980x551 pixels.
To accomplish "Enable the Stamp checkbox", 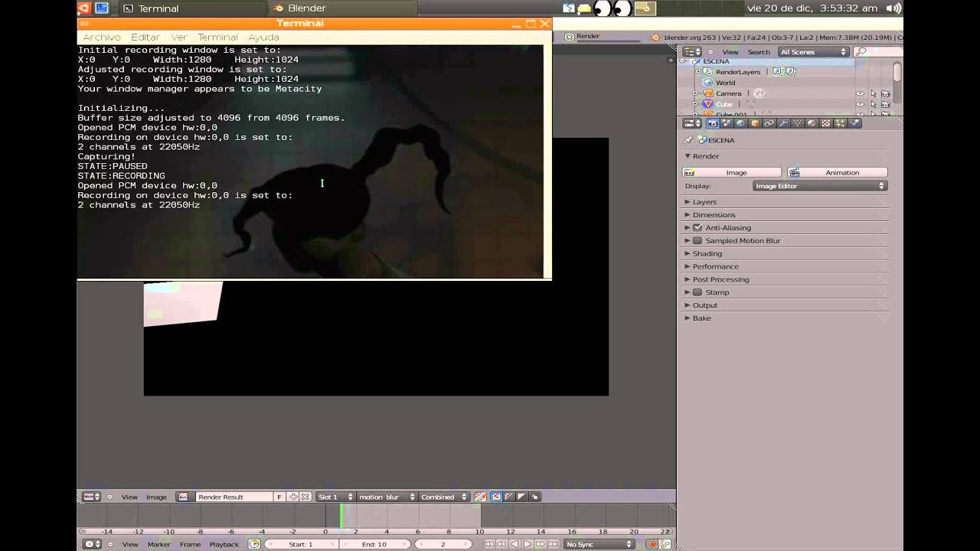I will pos(697,292).
